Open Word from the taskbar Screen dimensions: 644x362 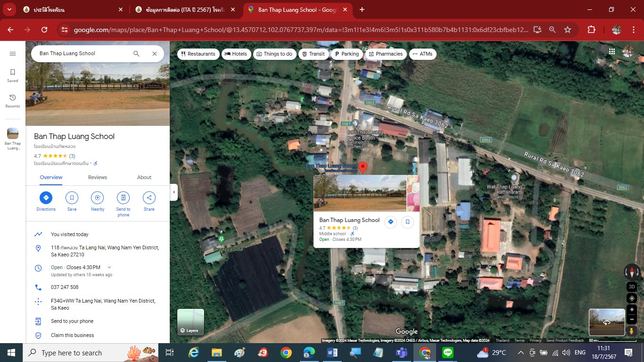coord(332,353)
